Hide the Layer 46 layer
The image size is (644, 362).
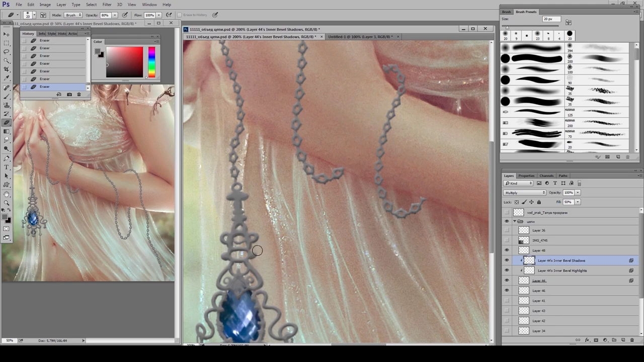coord(507,291)
